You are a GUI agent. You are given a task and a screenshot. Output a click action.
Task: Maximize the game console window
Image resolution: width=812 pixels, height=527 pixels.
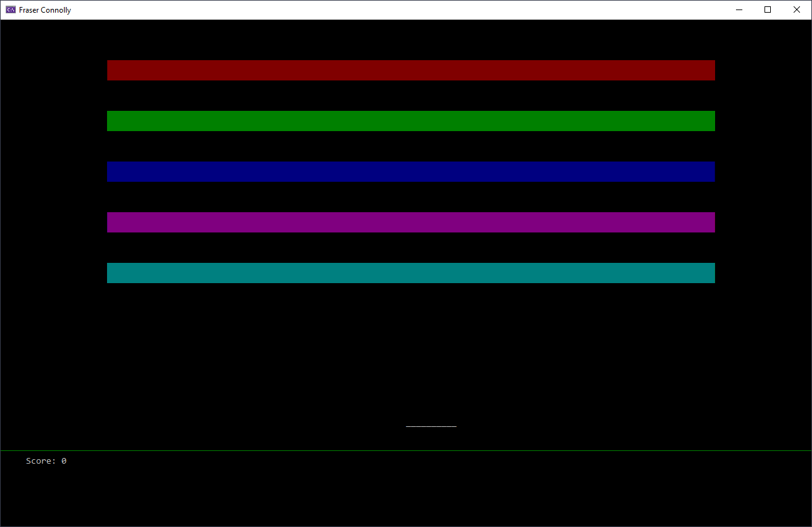pyautogui.click(x=768, y=10)
